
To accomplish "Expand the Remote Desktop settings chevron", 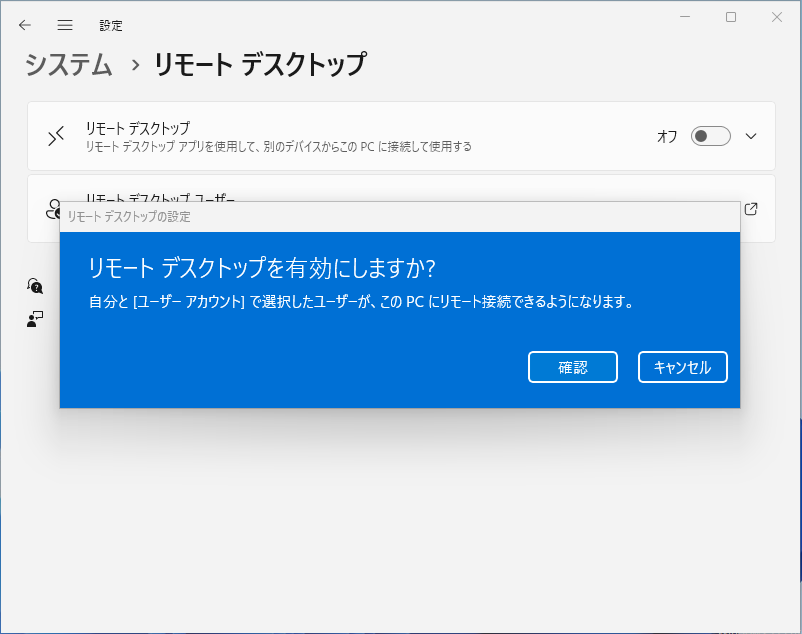I will pyautogui.click(x=751, y=136).
